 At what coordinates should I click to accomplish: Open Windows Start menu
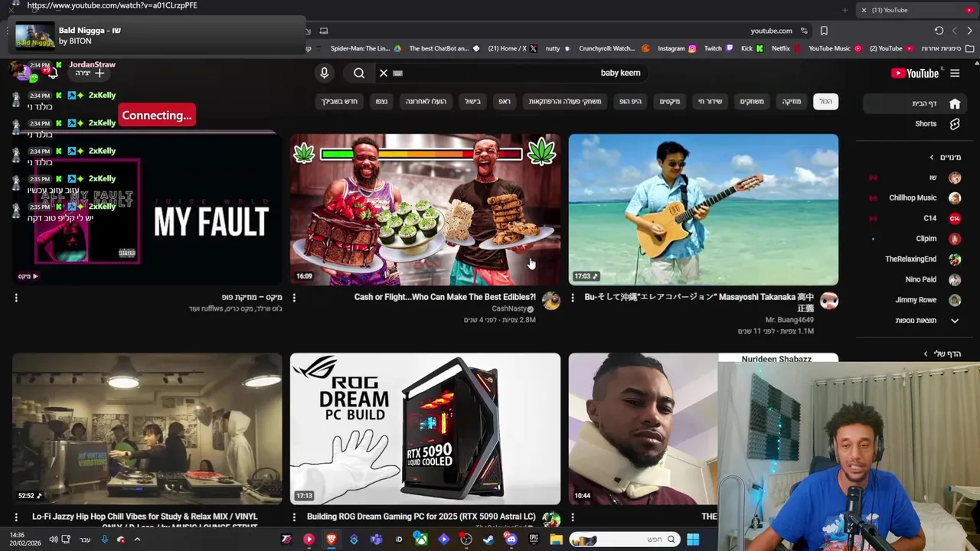tap(693, 540)
